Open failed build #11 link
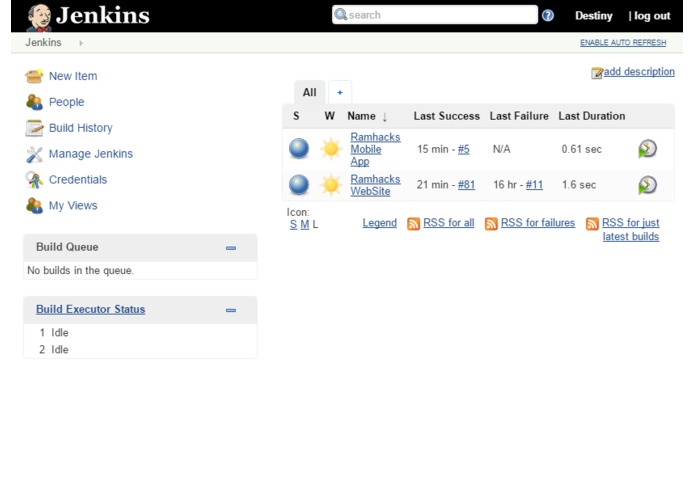The image size is (695, 494). [534, 185]
